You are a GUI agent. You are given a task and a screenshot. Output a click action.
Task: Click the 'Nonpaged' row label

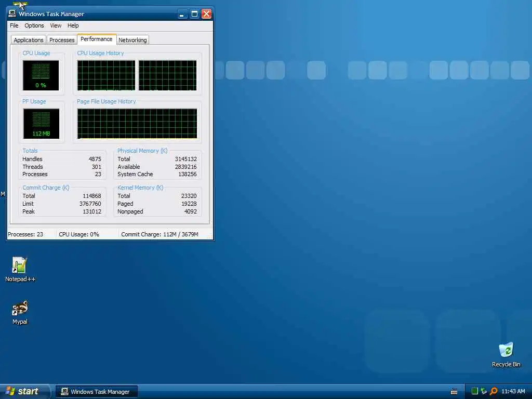[x=130, y=212]
